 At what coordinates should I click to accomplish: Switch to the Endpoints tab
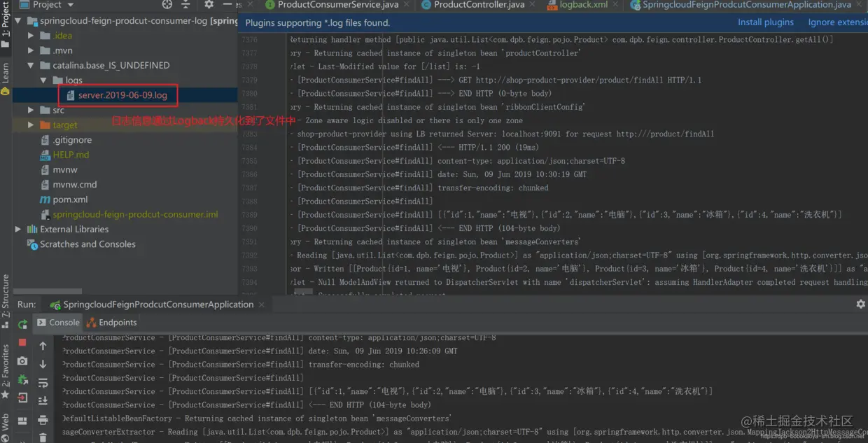(111, 323)
